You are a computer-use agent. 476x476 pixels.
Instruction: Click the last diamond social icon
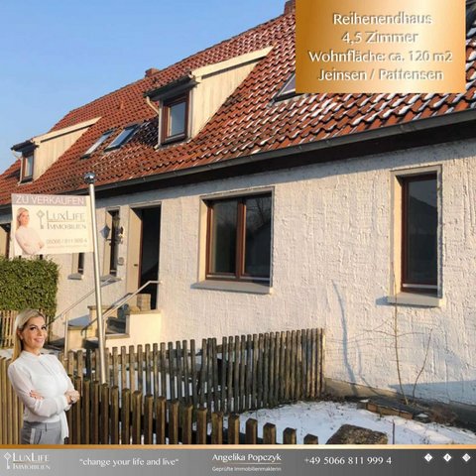tap(466, 457)
